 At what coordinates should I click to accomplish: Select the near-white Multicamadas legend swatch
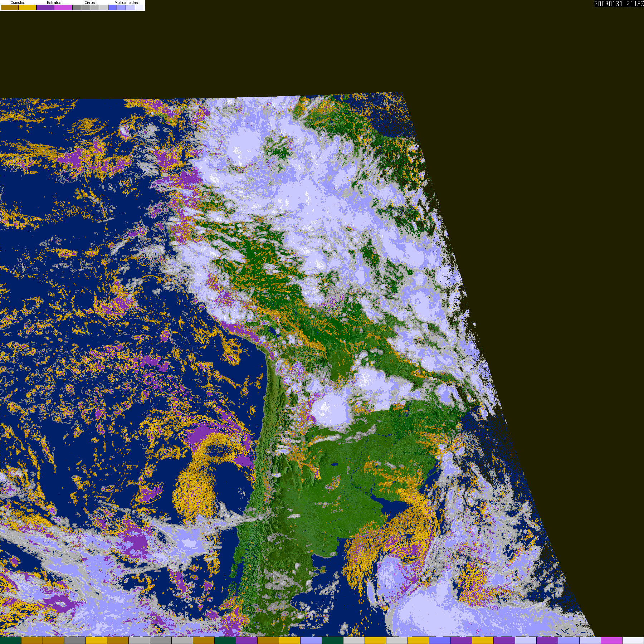140,7
